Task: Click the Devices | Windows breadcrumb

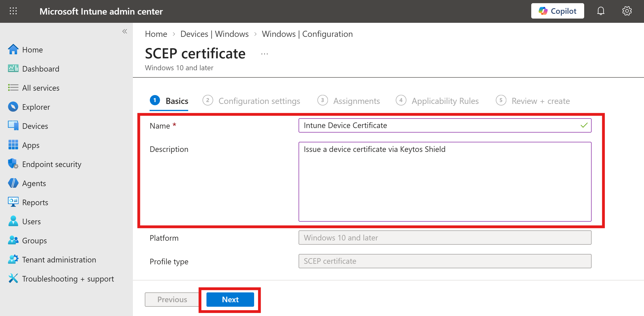Action: (215, 34)
